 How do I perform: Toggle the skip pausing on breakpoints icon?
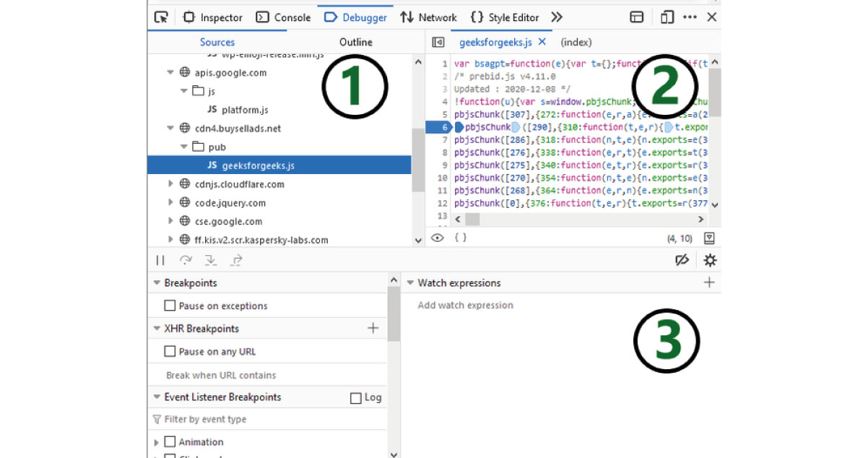(x=682, y=260)
